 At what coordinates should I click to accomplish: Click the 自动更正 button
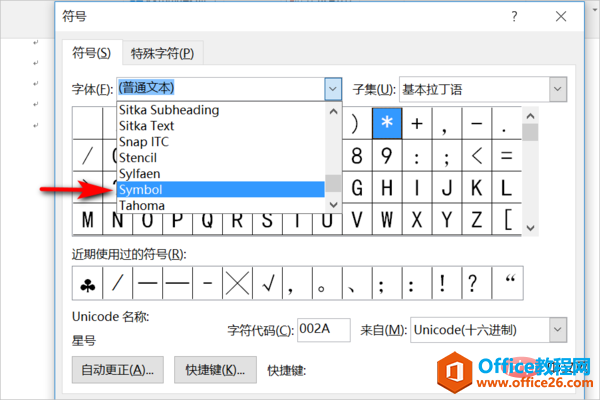(x=118, y=369)
